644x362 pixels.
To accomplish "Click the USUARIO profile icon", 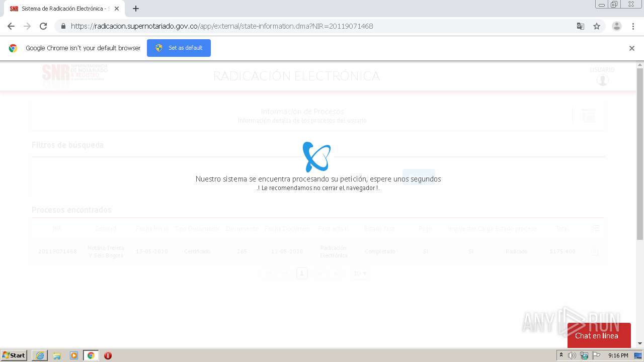I will click(602, 80).
